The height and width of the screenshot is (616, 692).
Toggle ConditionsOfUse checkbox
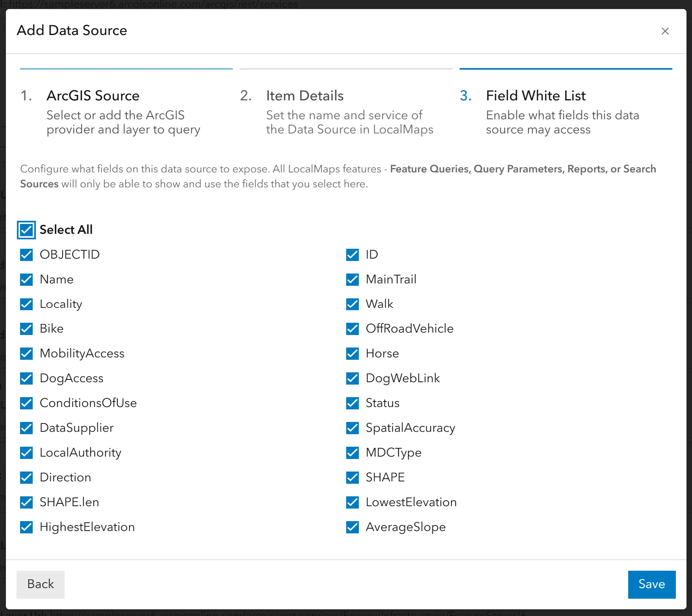pos(26,403)
